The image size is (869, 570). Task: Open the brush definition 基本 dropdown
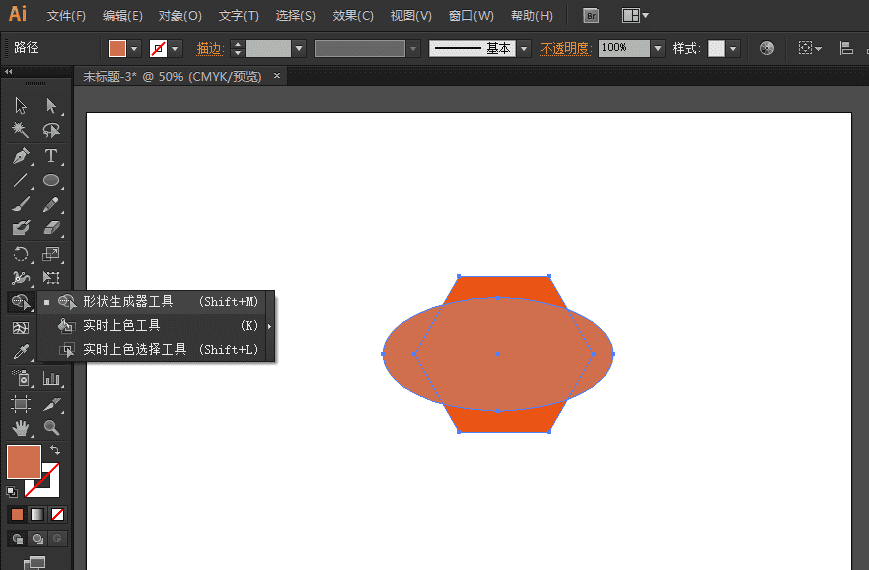(524, 49)
